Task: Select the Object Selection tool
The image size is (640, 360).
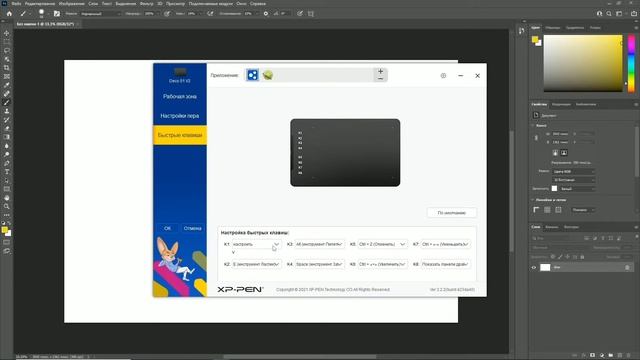Action: [7, 59]
